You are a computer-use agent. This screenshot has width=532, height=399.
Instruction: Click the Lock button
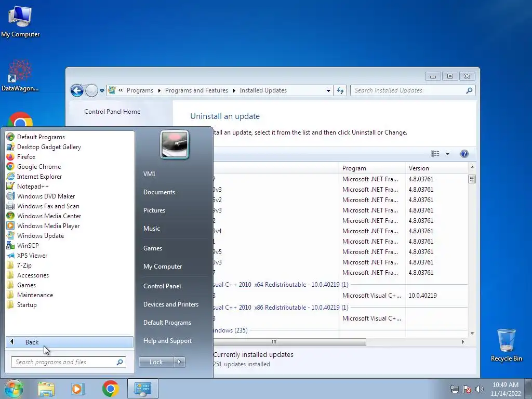coord(156,362)
